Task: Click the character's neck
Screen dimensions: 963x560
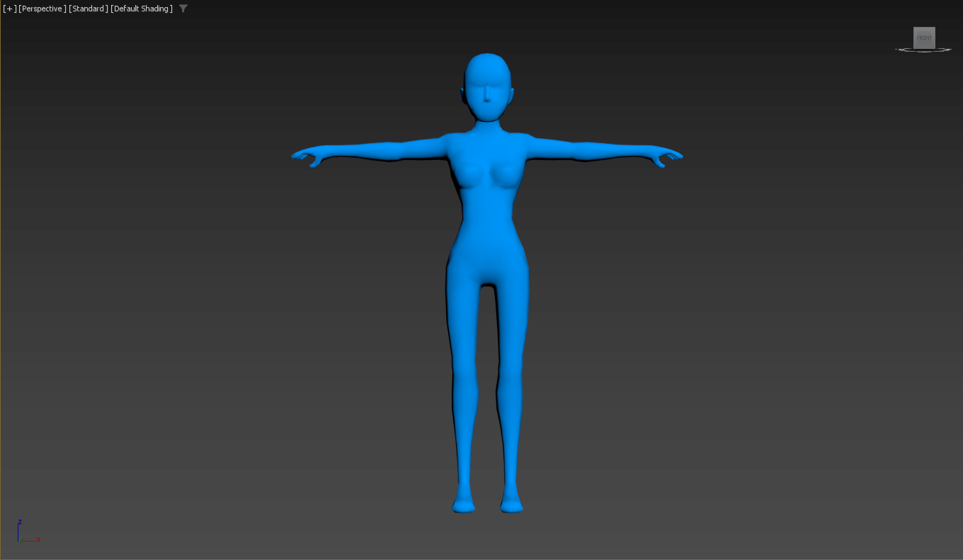Action: pos(488,127)
